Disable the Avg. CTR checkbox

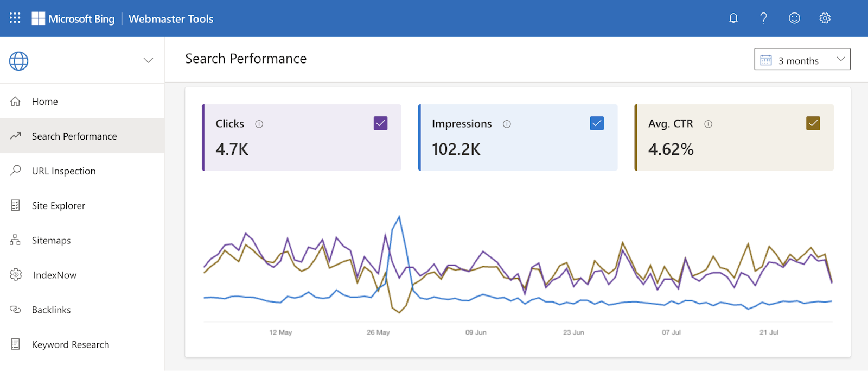(x=813, y=123)
